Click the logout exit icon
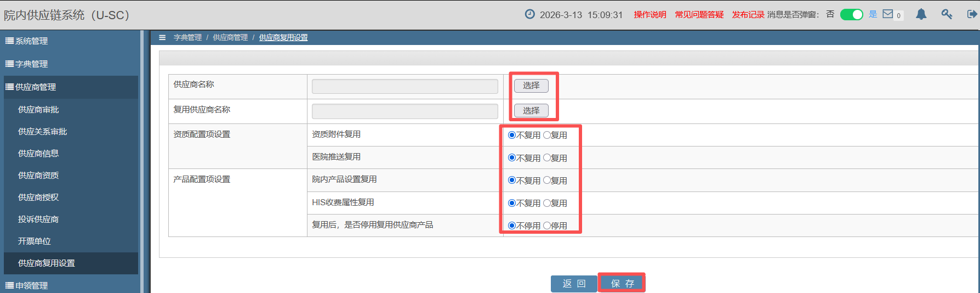 click(972, 14)
